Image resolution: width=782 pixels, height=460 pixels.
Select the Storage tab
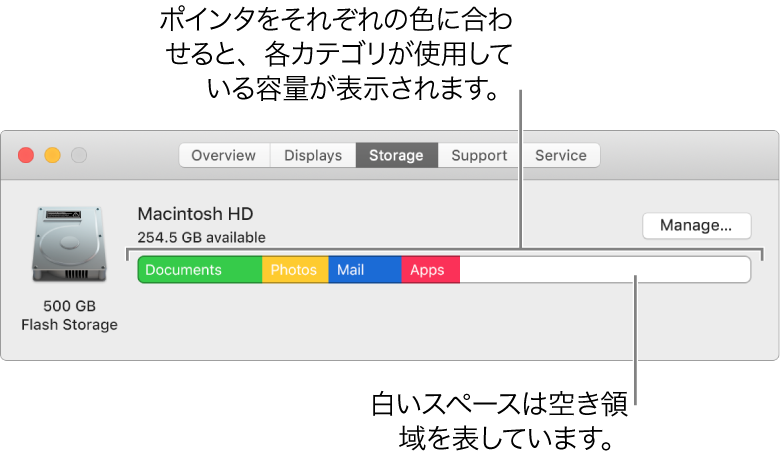click(396, 155)
